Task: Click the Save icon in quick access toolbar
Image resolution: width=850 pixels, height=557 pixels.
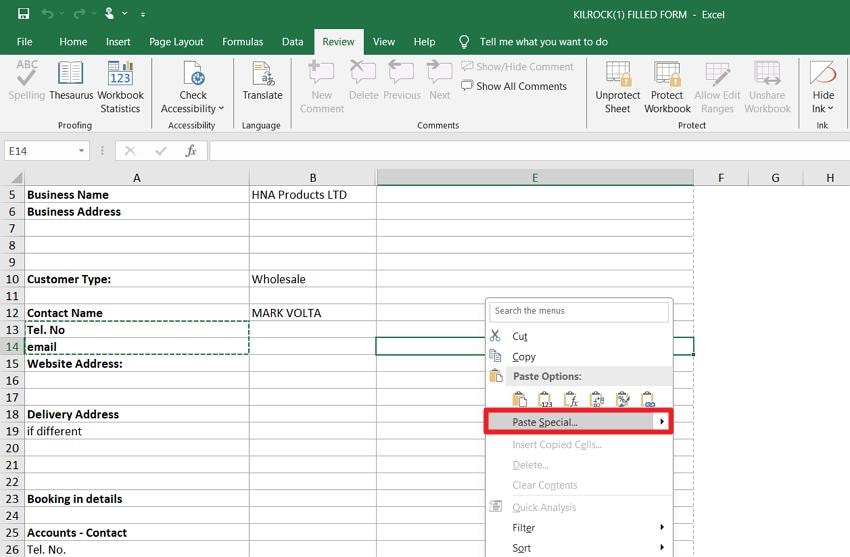Action: click(23, 14)
